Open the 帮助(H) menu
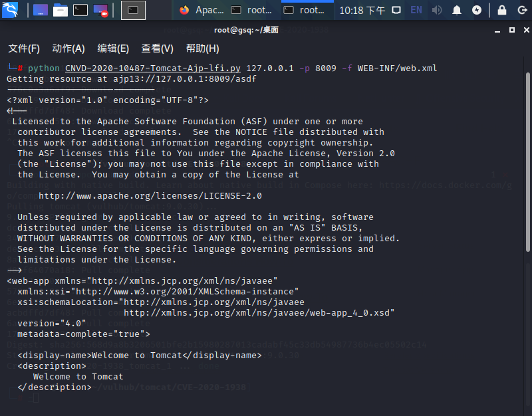 (203, 49)
